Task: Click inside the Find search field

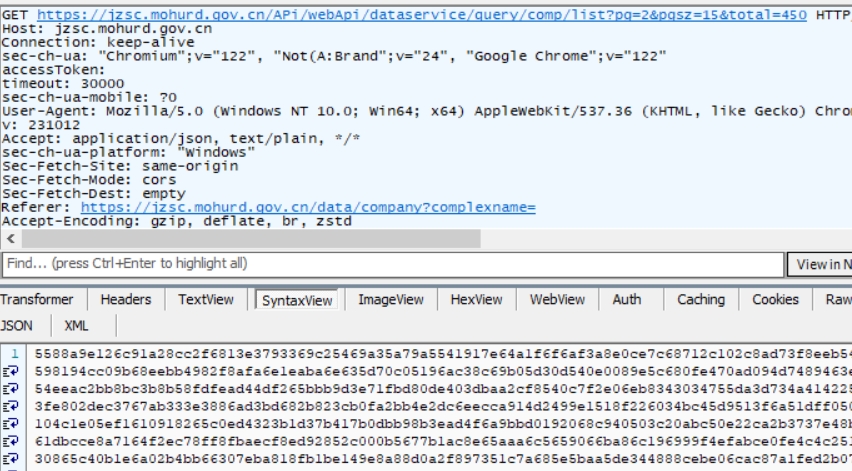Action: [392, 264]
